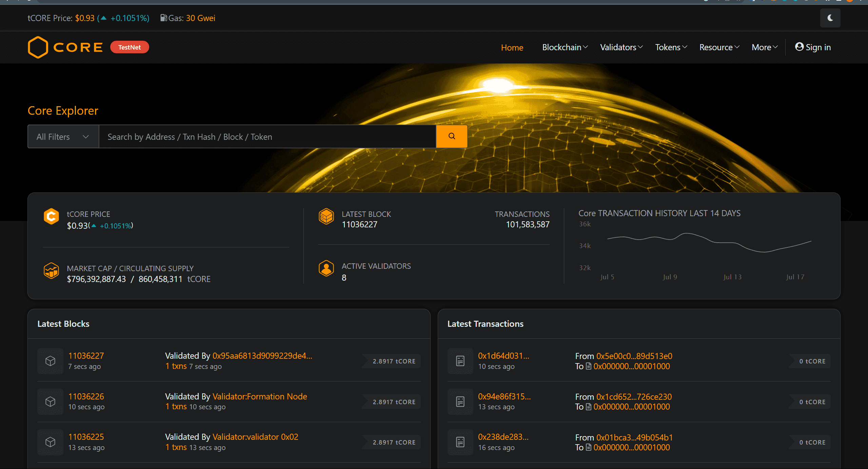The image size is (868, 469).
Task: Click the Sign in profile icon
Action: (800, 47)
